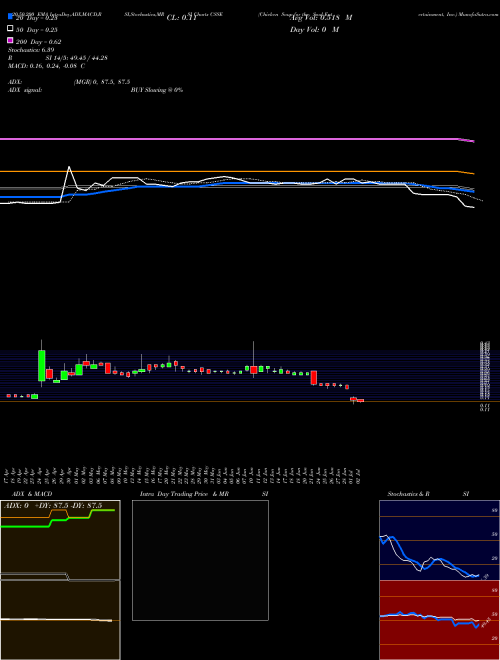Screen dimensions: 500x660
Task: Select the RSI 14/3: 49.45 / 44.28 reading
Action: tap(57, 58)
